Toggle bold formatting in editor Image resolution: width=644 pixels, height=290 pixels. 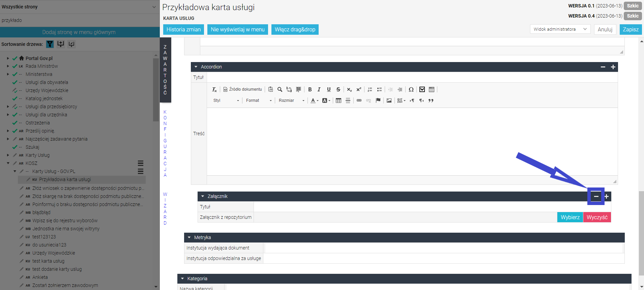pyautogui.click(x=310, y=89)
